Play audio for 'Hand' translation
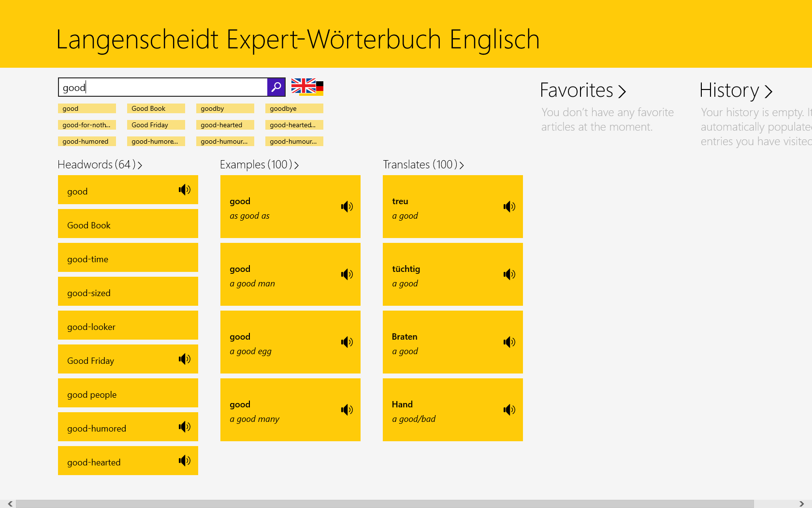 point(509,410)
